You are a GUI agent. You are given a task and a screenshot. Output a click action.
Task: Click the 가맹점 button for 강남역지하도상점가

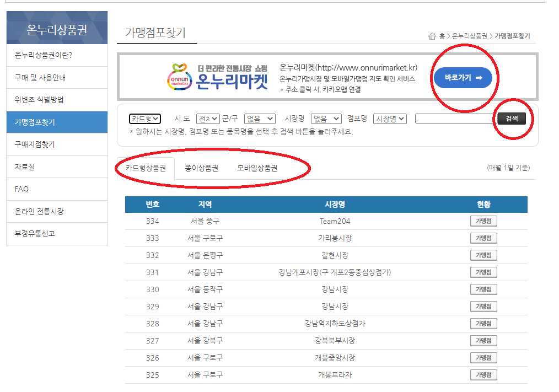[x=483, y=324]
